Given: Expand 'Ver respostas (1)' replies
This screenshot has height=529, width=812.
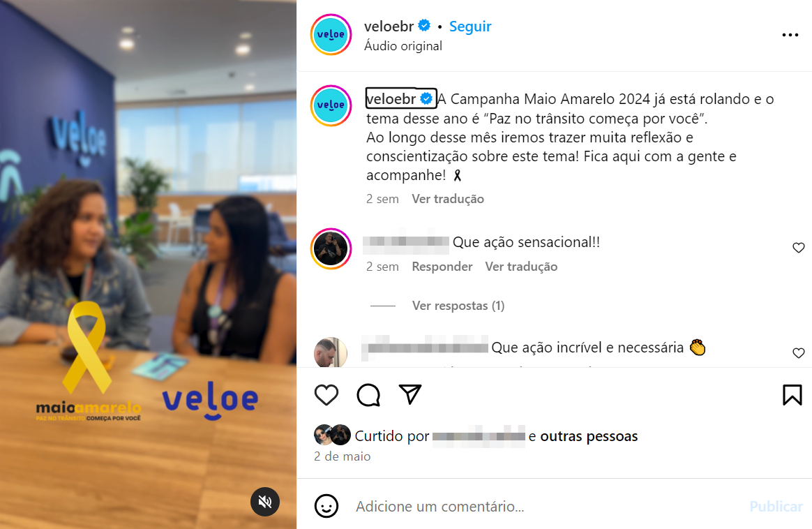Looking at the screenshot, I should (458, 306).
